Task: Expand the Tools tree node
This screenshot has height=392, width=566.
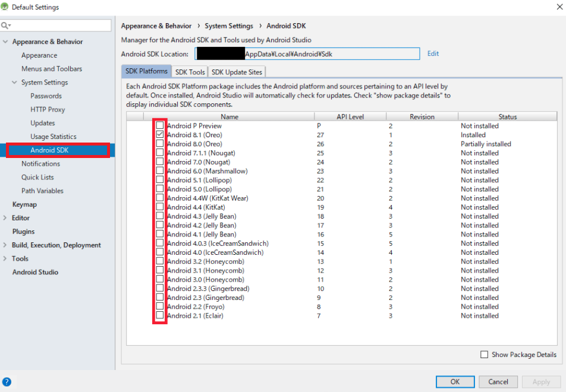Action: [5, 258]
